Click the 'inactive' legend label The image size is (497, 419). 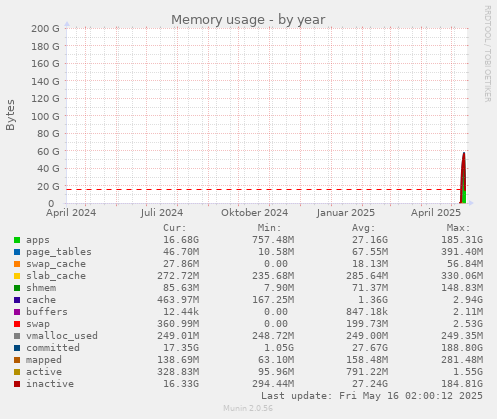click(x=50, y=384)
